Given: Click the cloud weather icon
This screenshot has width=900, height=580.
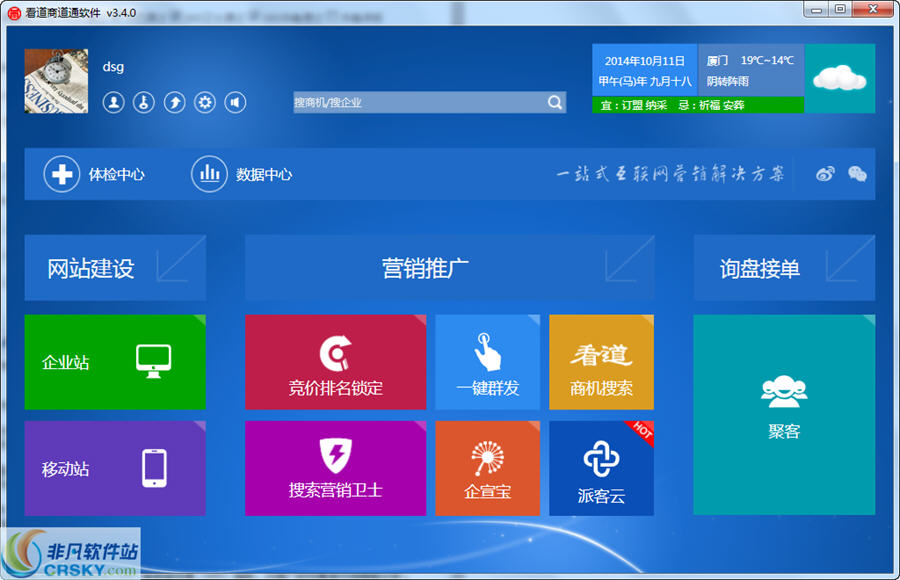Looking at the screenshot, I should tap(840, 78).
